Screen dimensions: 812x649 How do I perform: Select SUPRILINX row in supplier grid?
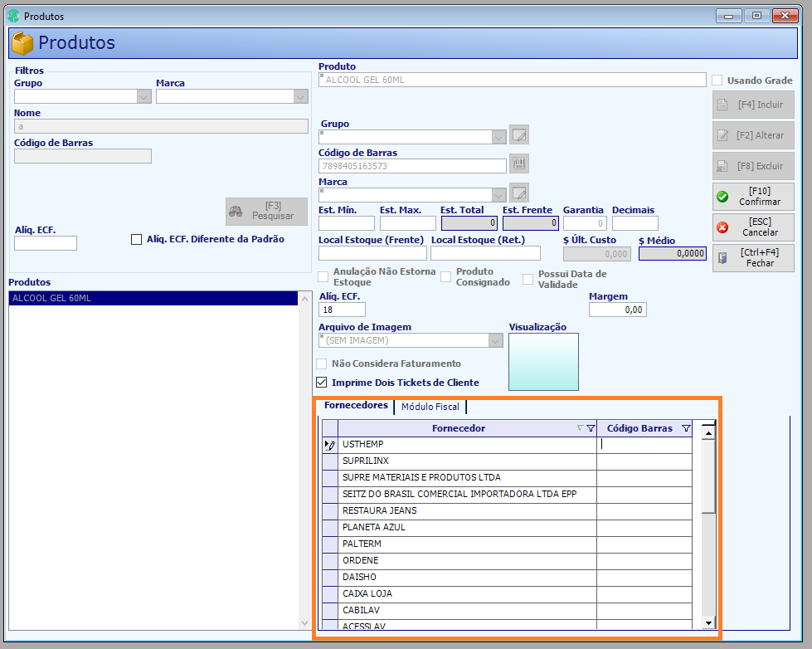tap(507, 461)
